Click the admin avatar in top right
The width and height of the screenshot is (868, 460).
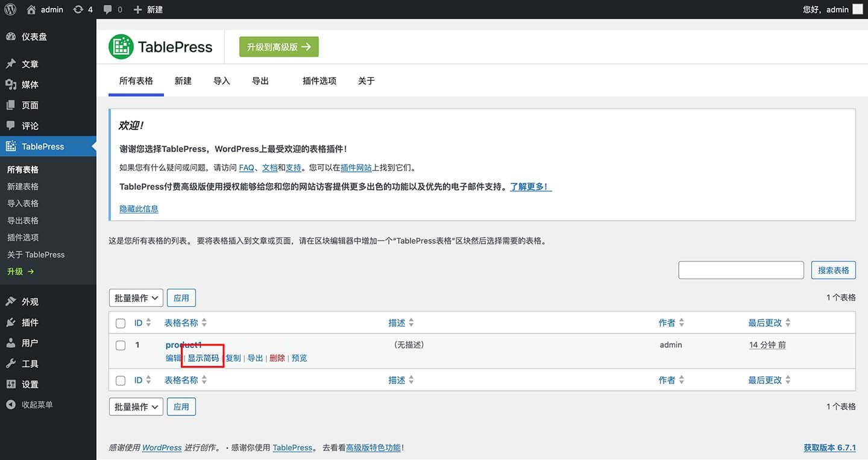coord(857,10)
